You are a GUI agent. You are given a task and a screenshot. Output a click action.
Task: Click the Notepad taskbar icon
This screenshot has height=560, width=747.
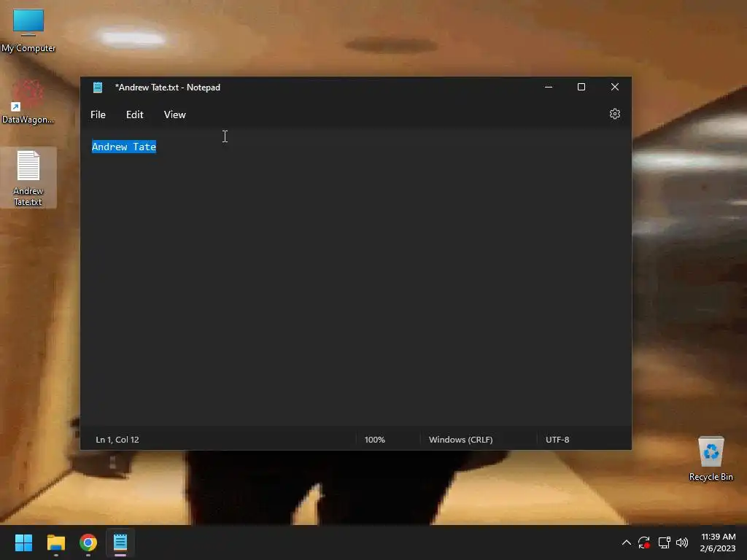[x=120, y=542]
